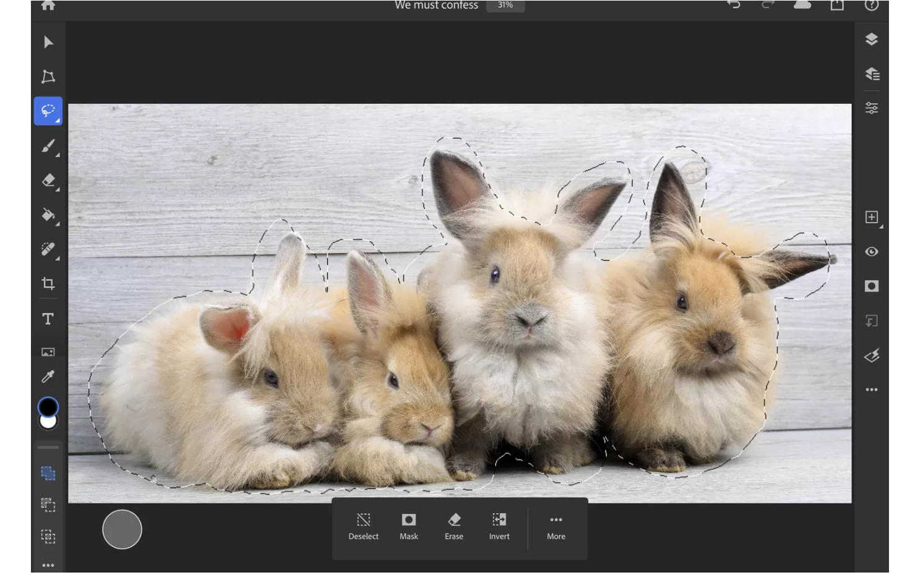Pick the Eyedropper tool
Image resolution: width=923 pixels, height=588 pixels.
click(x=48, y=377)
